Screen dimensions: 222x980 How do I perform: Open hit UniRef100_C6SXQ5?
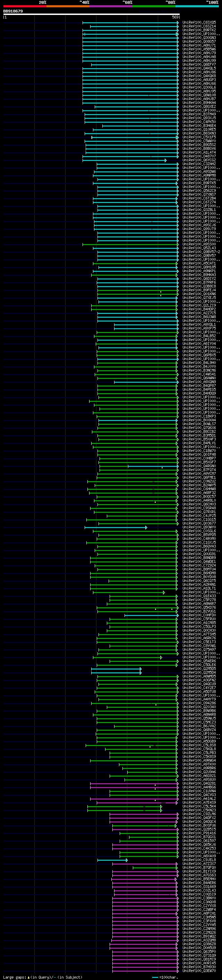coord(199,23)
